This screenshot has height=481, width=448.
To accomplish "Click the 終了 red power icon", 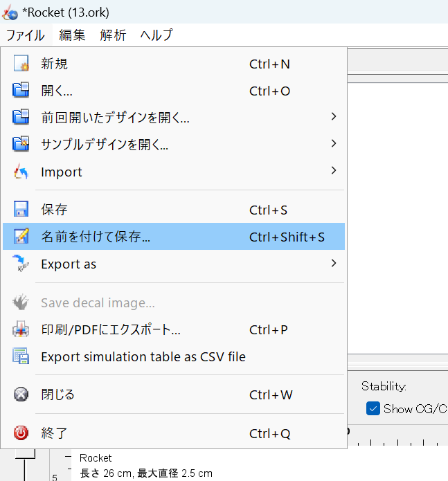I will (x=21, y=433).
